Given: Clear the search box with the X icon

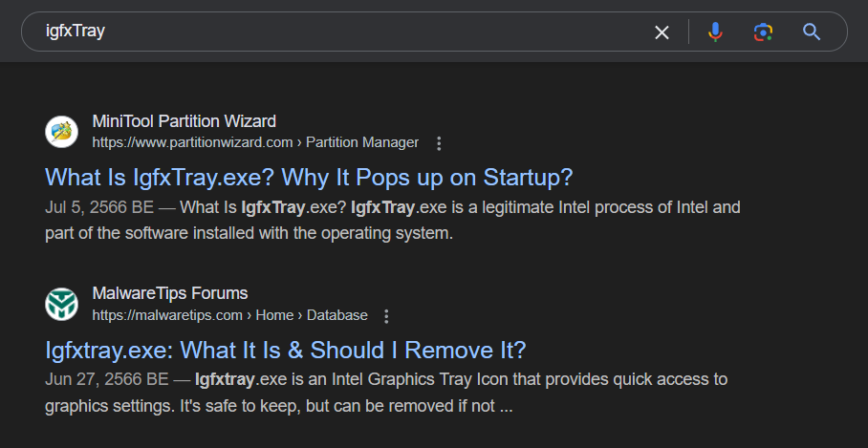Looking at the screenshot, I should 662,32.
